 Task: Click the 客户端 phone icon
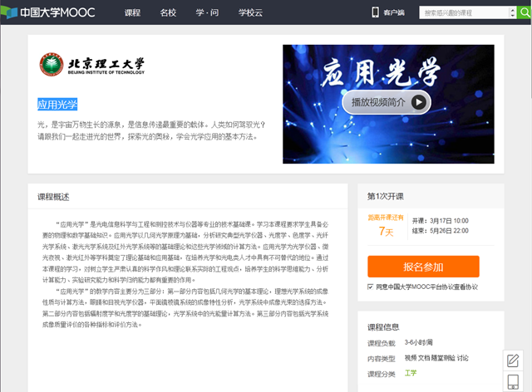pyautogui.click(x=375, y=13)
